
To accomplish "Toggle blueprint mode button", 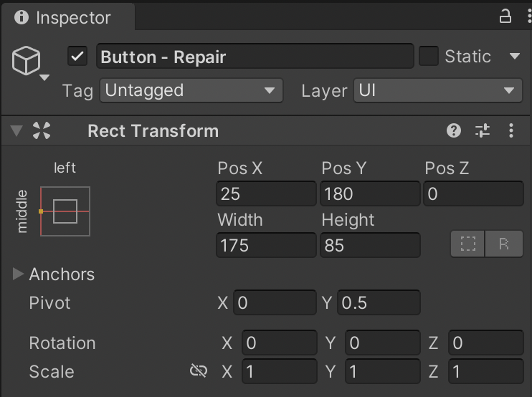I will click(468, 244).
